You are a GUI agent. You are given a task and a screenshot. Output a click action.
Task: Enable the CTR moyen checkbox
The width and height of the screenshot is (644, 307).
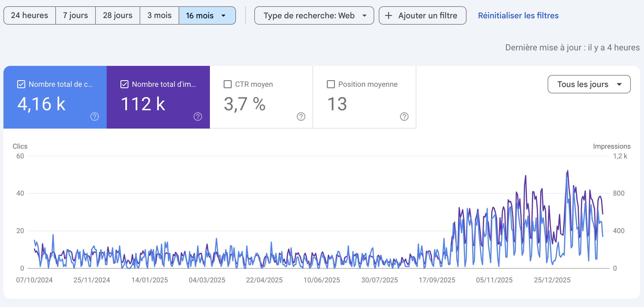click(x=228, y=84)
